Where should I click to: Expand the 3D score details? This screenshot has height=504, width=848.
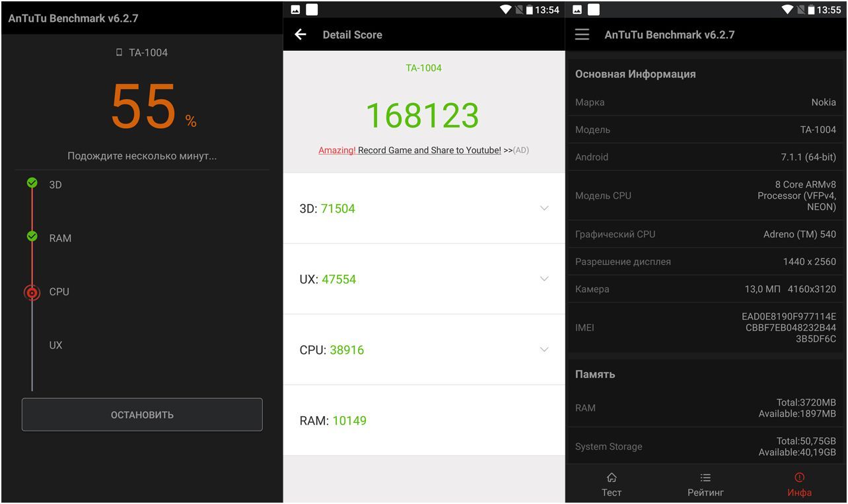544,208
